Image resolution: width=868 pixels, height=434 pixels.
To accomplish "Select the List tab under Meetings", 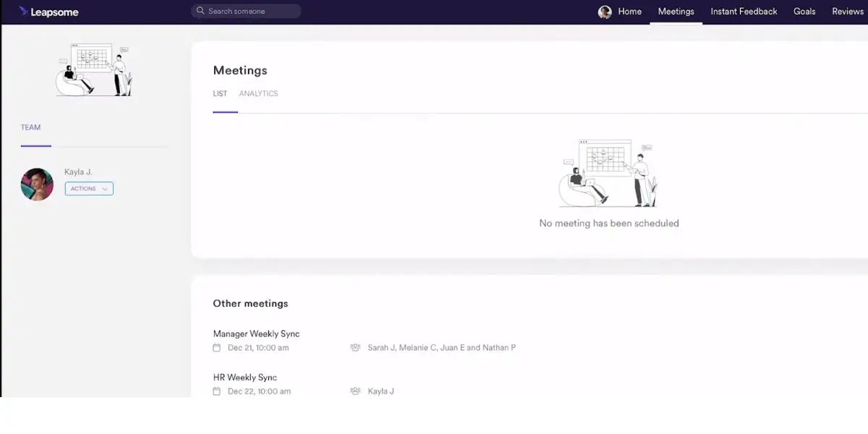I will point(220,94).
